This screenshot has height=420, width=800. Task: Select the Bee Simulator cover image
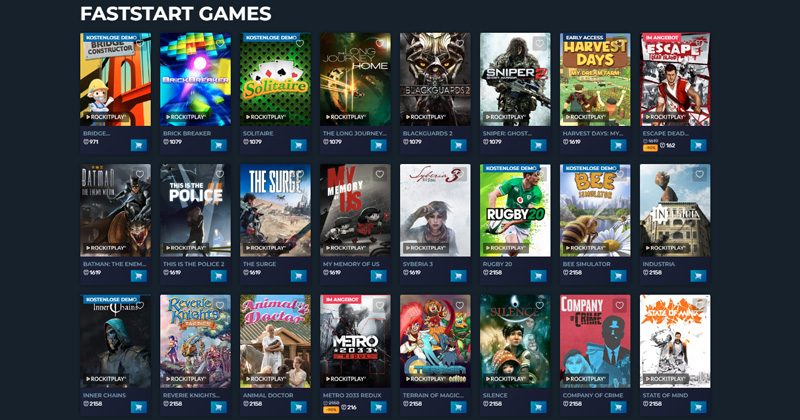pyautogui.click(x=595, y=210)
